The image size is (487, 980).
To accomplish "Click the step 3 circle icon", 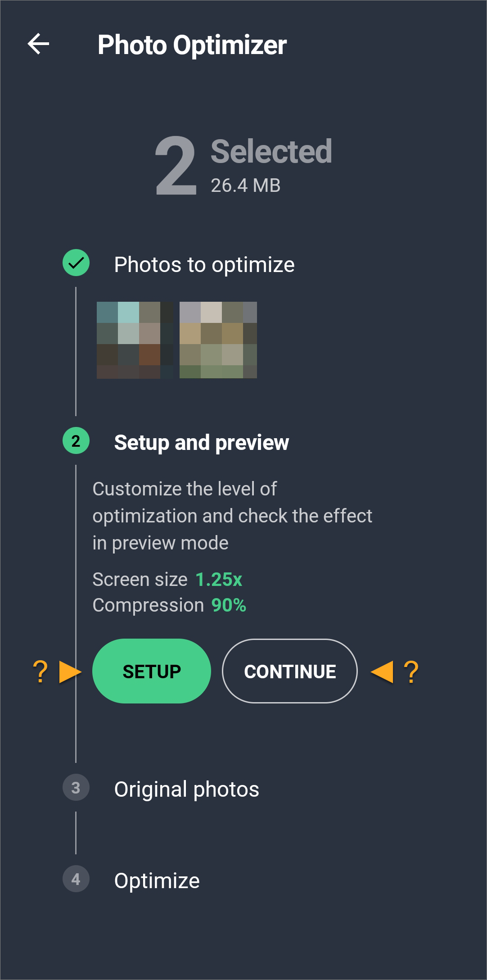I will pyautogui.click(x=76, y=788).
